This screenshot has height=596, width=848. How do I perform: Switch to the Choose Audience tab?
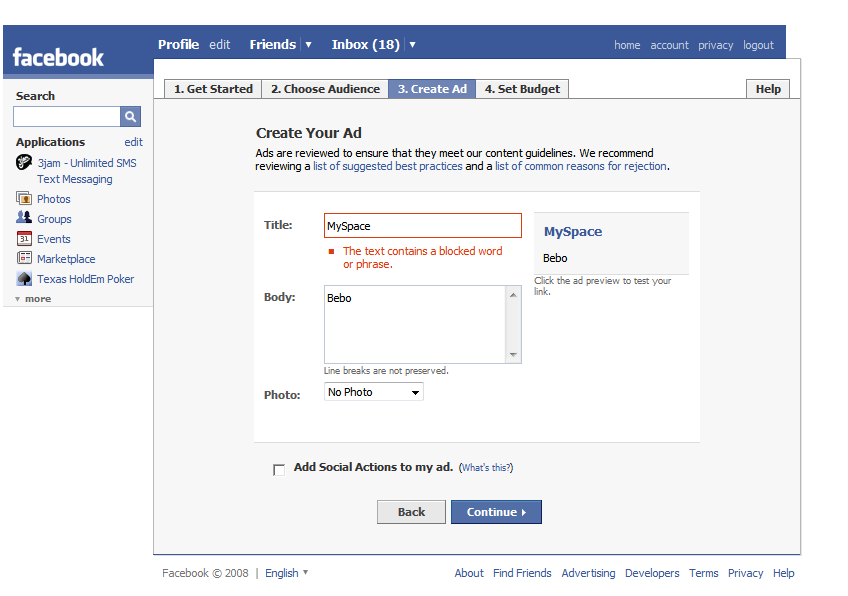click(325, 89)
